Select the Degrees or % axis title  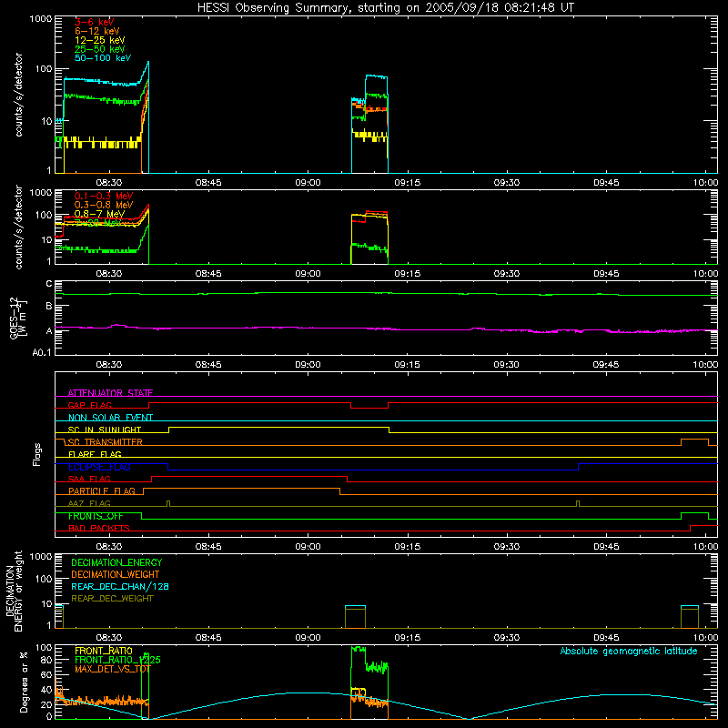coord(24,682)
